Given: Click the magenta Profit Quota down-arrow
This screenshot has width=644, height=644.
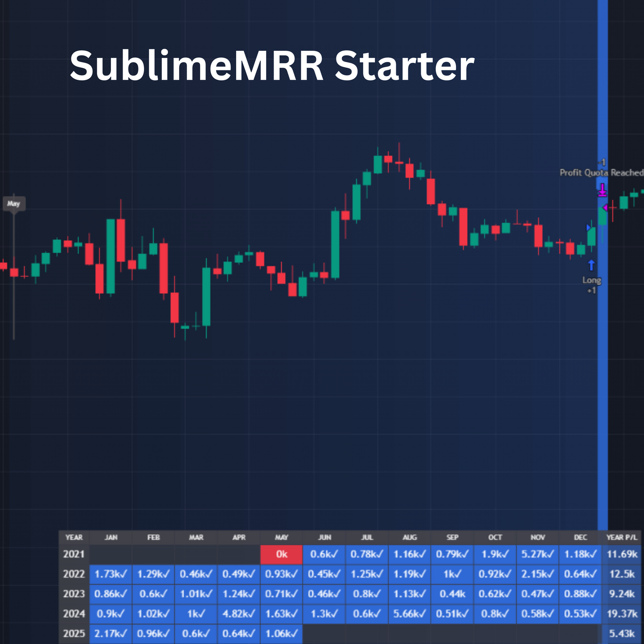Looking at the screenshot, I should tap(602, 190).
